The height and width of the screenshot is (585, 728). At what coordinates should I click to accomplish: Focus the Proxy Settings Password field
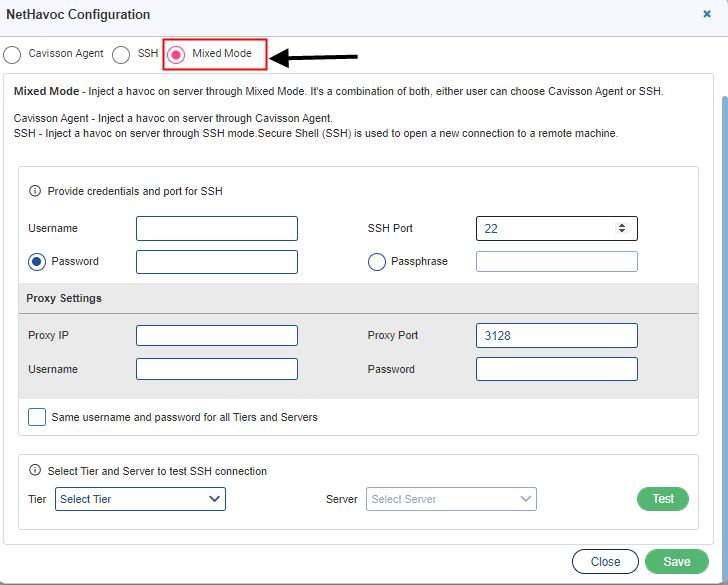coord(557,369)
